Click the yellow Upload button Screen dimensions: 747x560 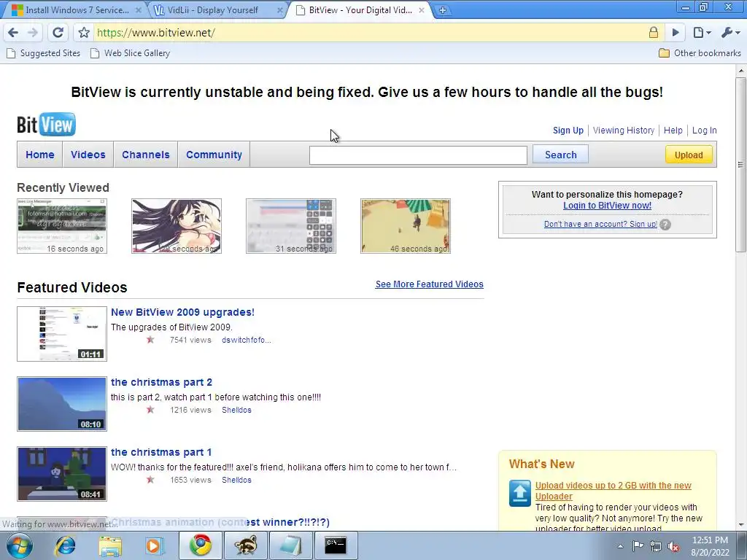(x=689, y=155)
